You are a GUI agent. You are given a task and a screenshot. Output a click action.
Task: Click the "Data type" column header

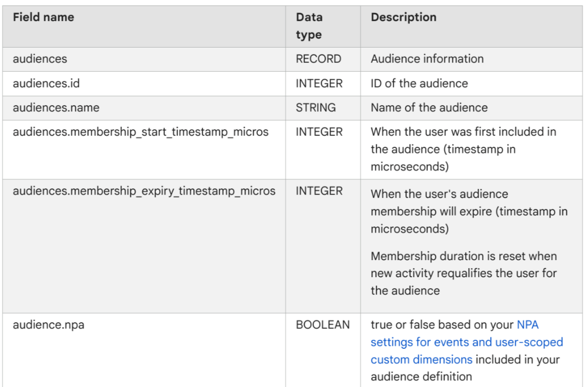tap(309, 26)
